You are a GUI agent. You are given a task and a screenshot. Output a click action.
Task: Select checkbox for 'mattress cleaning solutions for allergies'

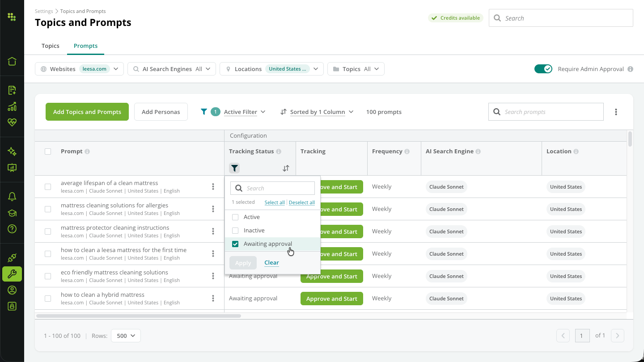point(48,209)
